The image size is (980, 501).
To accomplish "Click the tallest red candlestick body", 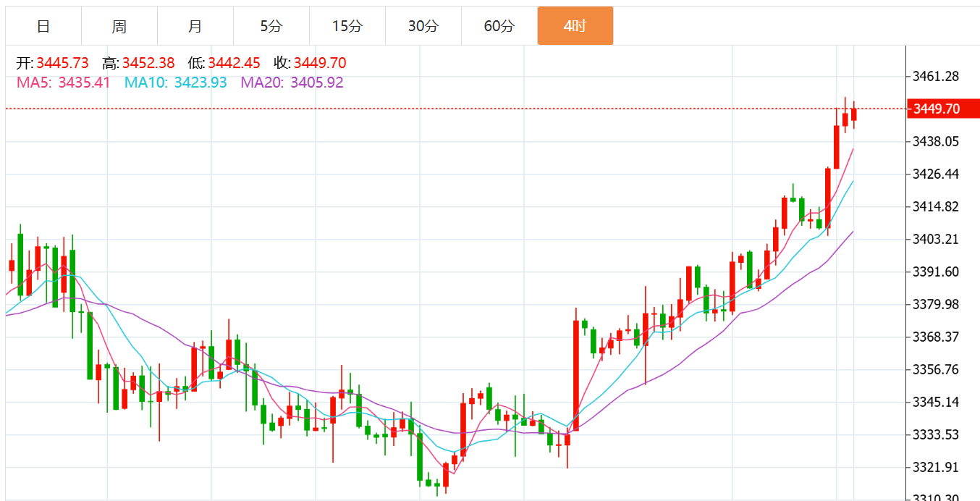I will pyautogui.click(x=576, y=375).
